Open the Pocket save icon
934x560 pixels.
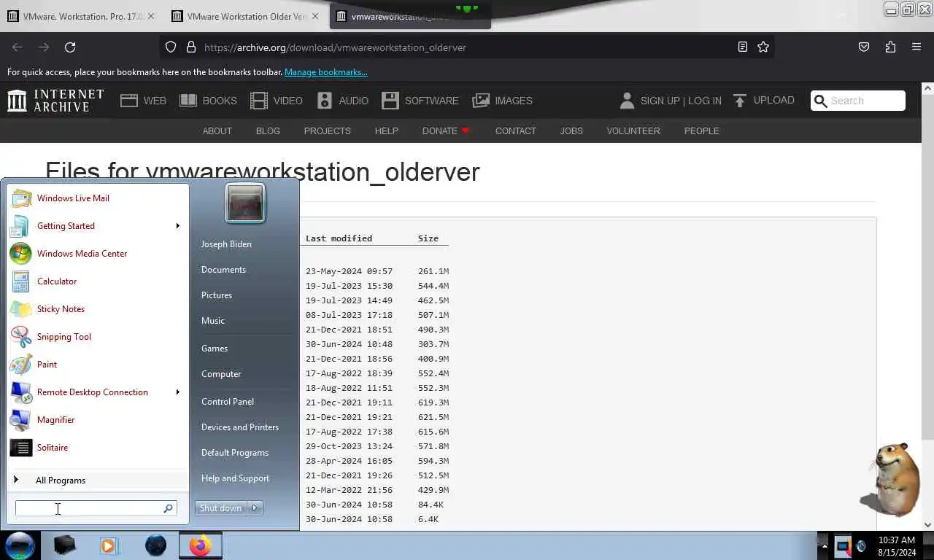click(864, 47)
